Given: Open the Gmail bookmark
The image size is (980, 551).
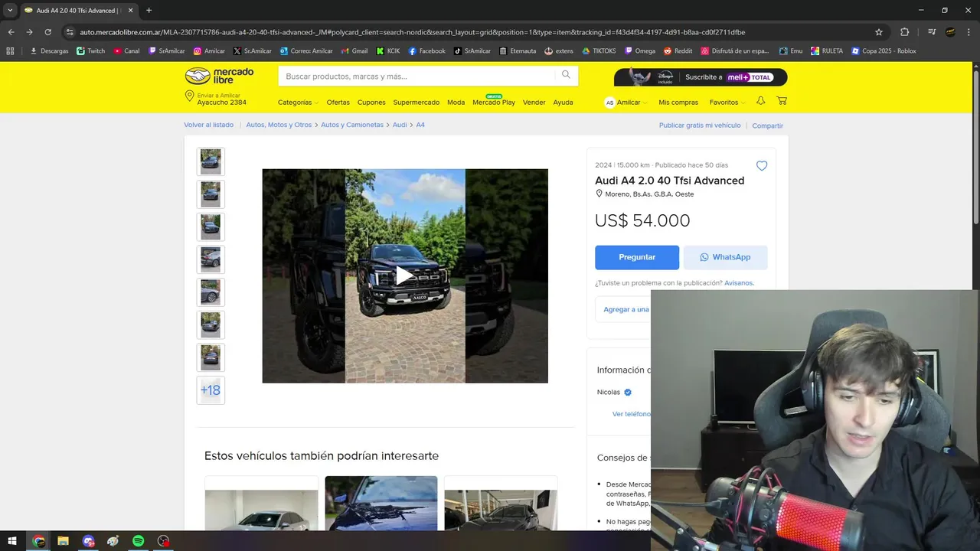Looking at the screenshot, I should 354,51.
